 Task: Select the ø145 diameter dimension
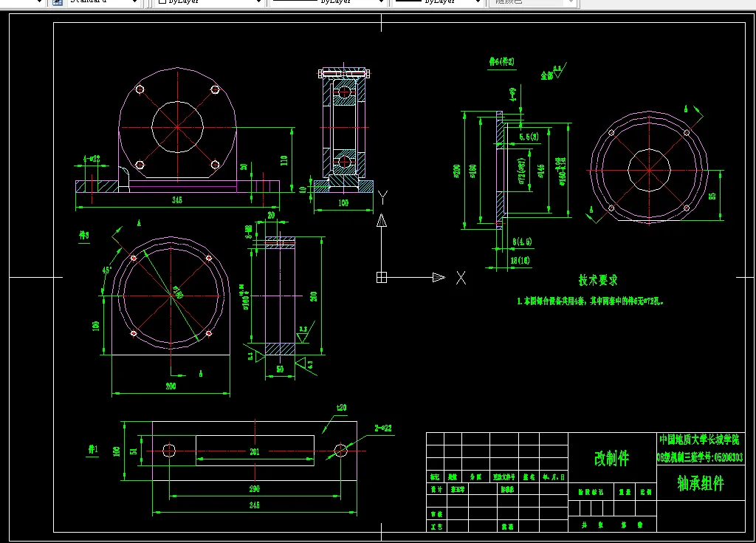point(541,171)
